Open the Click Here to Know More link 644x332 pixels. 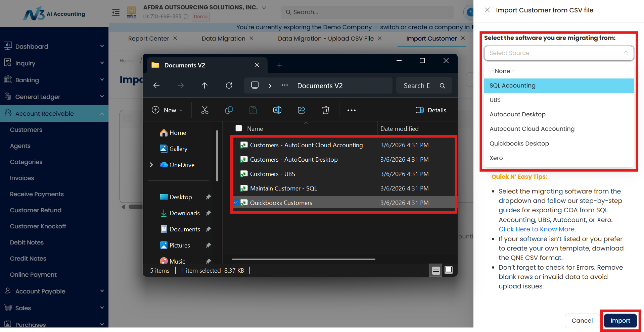click(x=536, y=229)
